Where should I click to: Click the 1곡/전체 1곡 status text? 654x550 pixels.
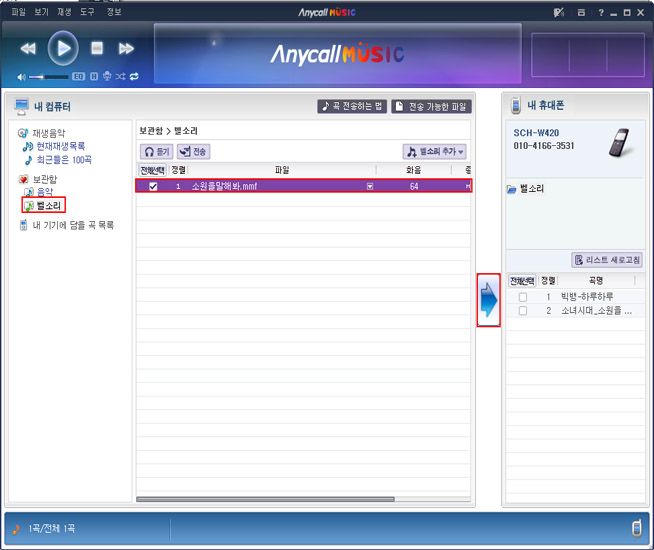51,529
